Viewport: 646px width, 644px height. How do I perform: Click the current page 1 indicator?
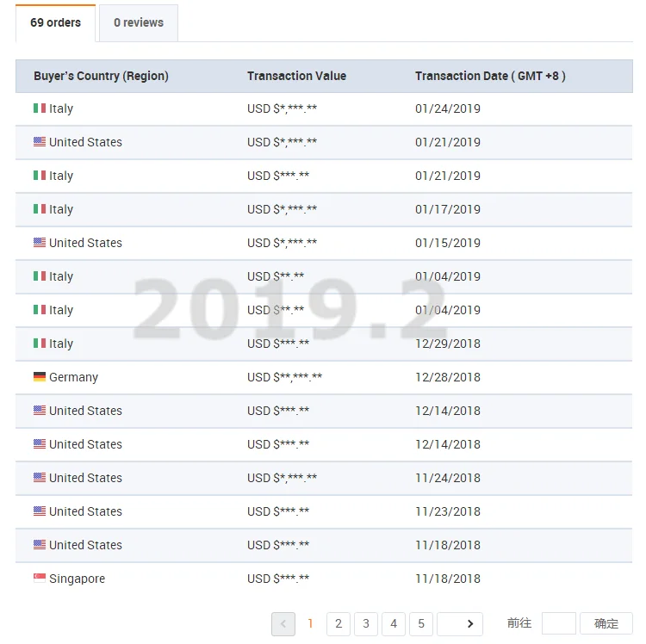click(x=311, y=624)
